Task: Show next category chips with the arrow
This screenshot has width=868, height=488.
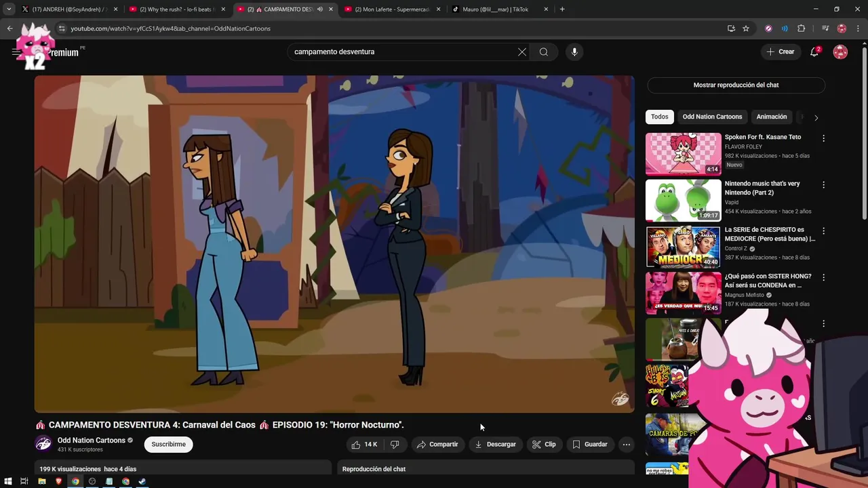Action: tap(816, 117)
